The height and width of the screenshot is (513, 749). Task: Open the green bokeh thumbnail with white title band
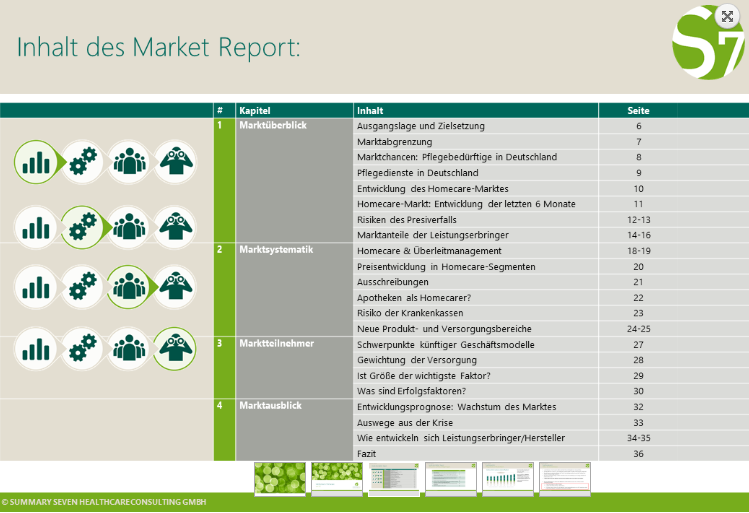[337, 479]
